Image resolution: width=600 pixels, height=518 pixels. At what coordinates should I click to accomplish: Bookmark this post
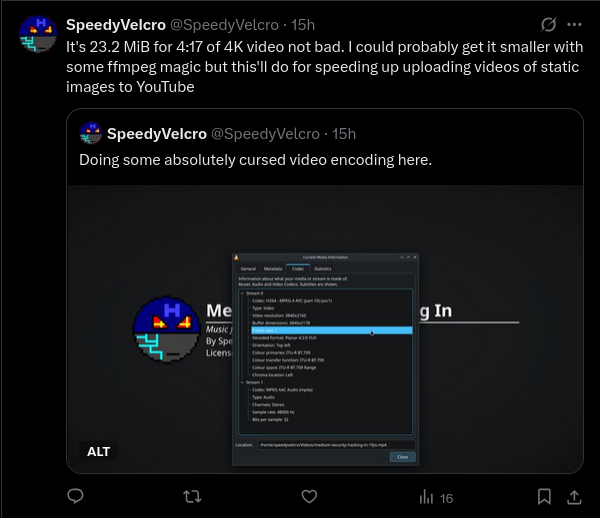click(545, 496)
